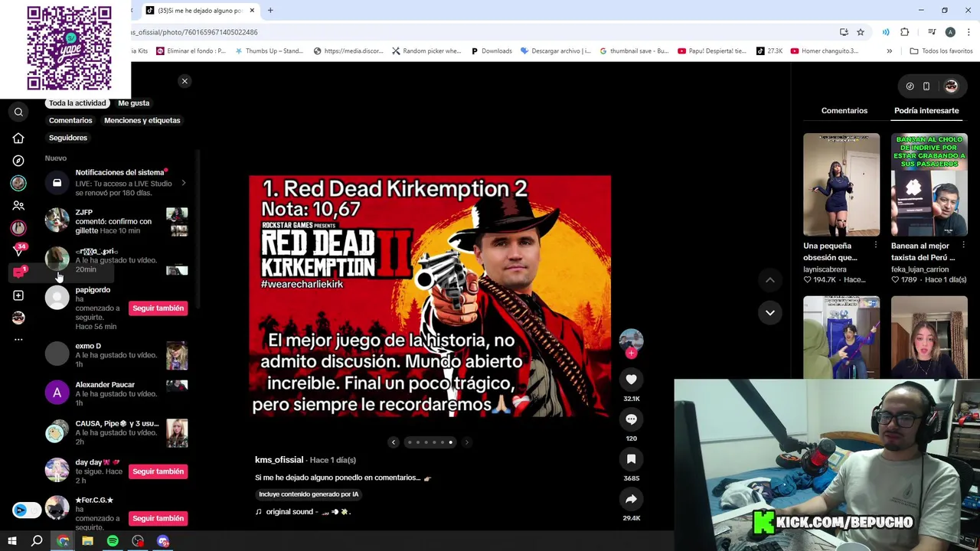Viewport: 980px width, 551px height.
Task: Open options for Banean al mejor taxista video
Action: point(964,246)
